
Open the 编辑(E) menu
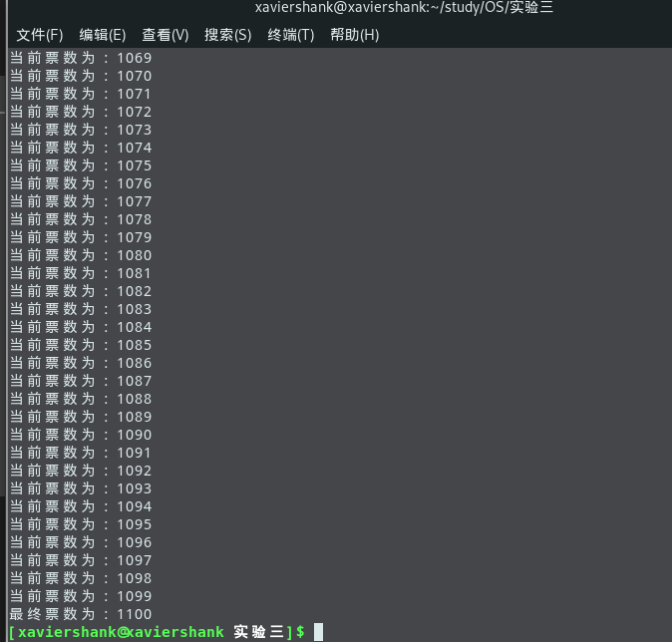point(103,35)
